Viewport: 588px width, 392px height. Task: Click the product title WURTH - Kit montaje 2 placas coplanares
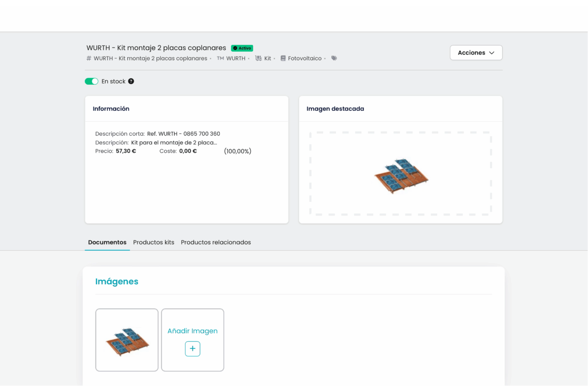pyautogui.click(x=156, y=48)
